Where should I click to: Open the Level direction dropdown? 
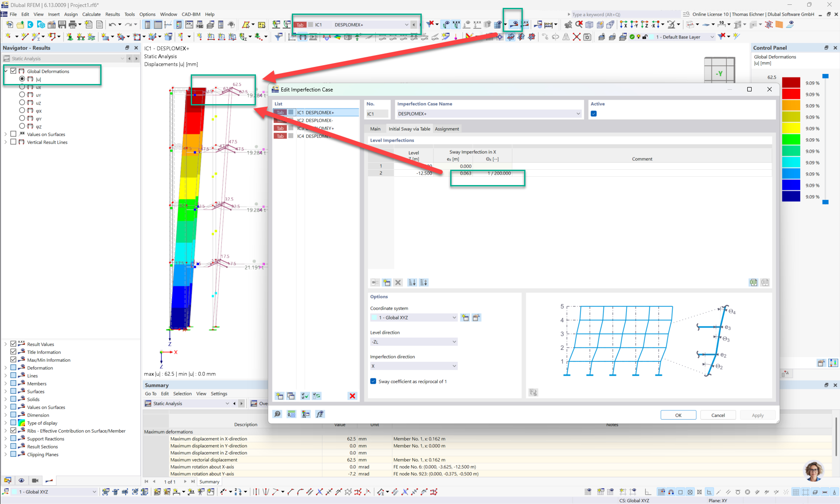tap(413, 342)
